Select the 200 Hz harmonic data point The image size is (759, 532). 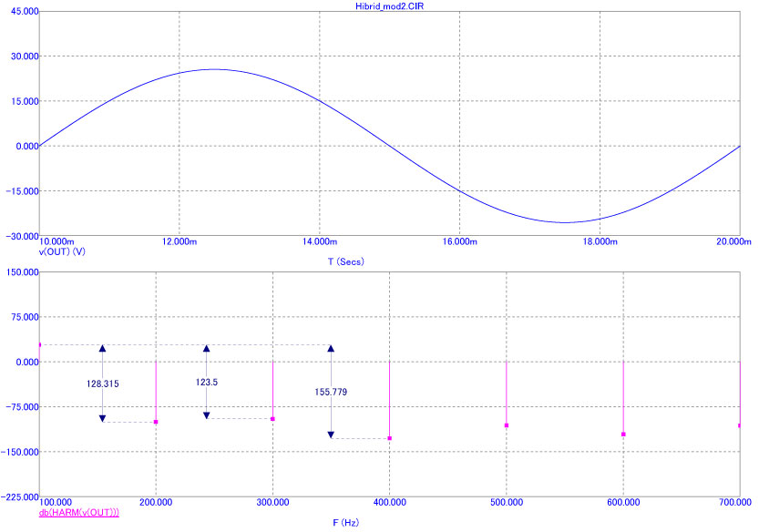point(156,422)
